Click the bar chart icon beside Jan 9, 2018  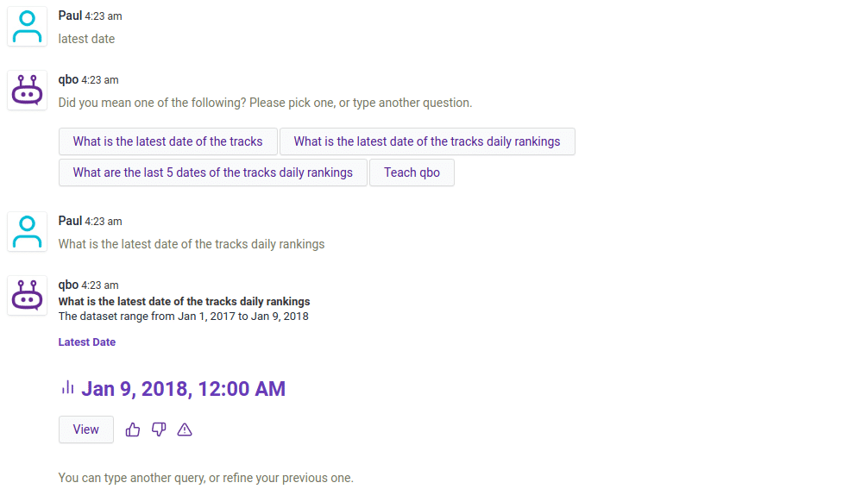click(67, 388)
